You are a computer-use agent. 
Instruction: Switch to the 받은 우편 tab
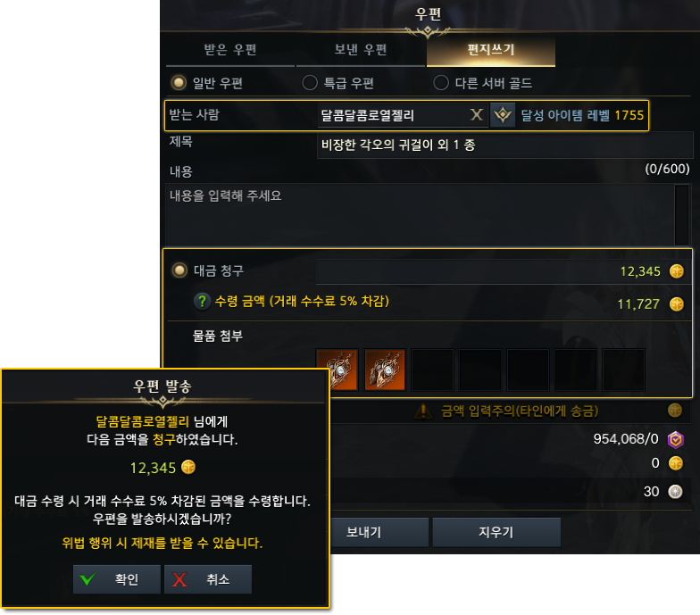(230, 50)
